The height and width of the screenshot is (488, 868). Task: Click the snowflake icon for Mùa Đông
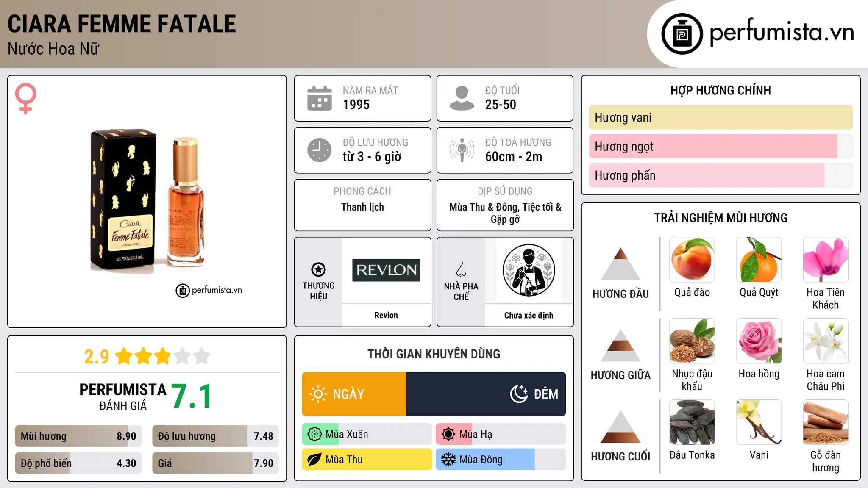tap(448, 460)
